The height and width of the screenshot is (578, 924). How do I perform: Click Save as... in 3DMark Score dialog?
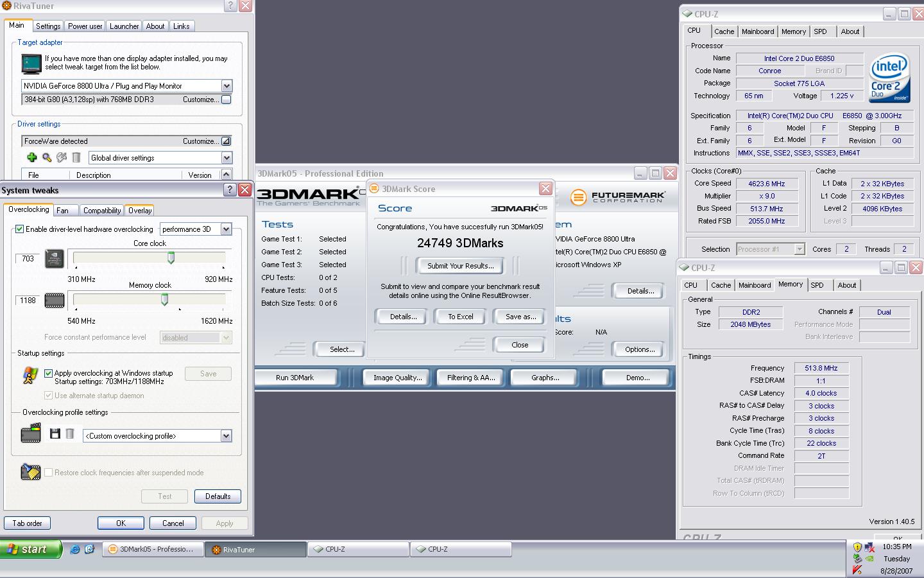click(520, 317)
